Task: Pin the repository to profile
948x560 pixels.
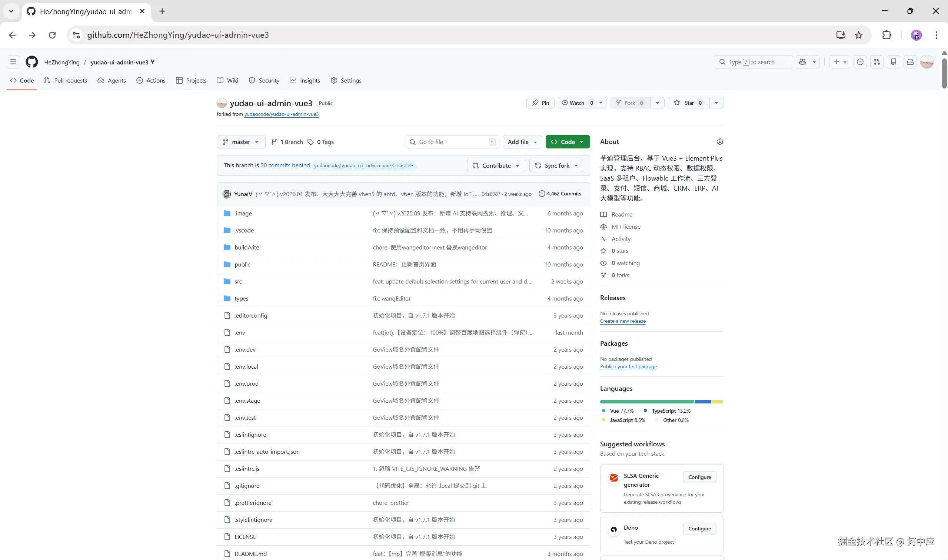Action: (540, 103)
